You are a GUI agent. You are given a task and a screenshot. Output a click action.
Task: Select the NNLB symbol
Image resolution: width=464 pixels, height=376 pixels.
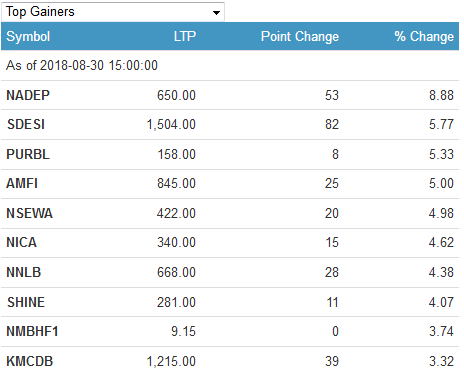point(24,272)
